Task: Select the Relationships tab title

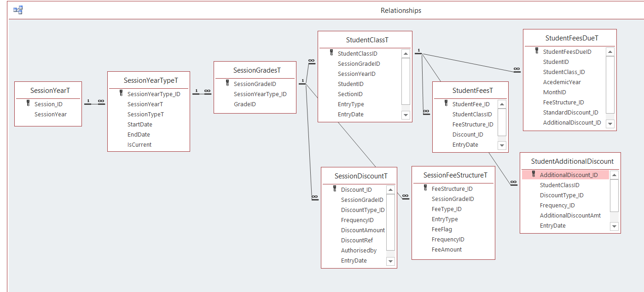Action: (x=401, y=11)
